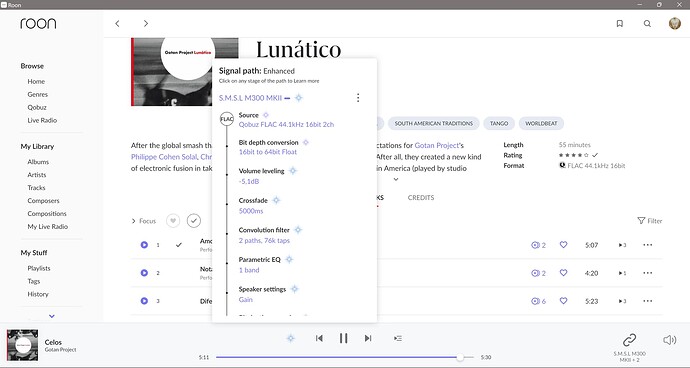Open the signal path icon in playback bar
The width and height of the screenshot is (690, 368).
(x=290, y=338)
